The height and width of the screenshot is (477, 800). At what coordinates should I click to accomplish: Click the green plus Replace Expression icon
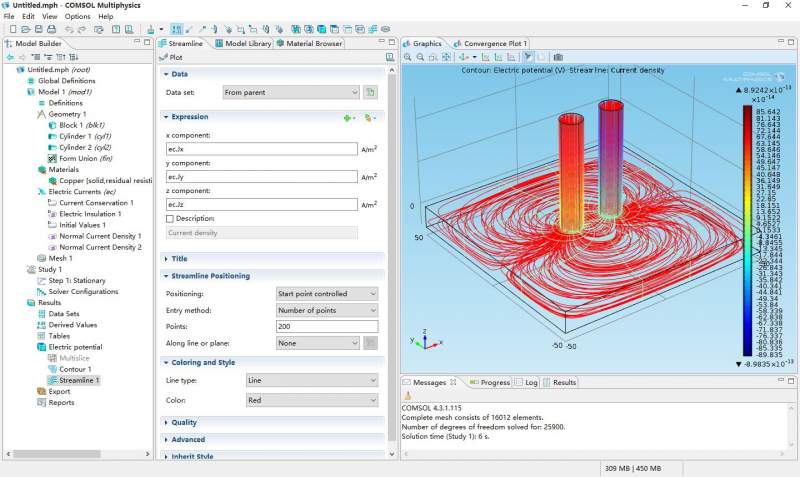(347, 117)
